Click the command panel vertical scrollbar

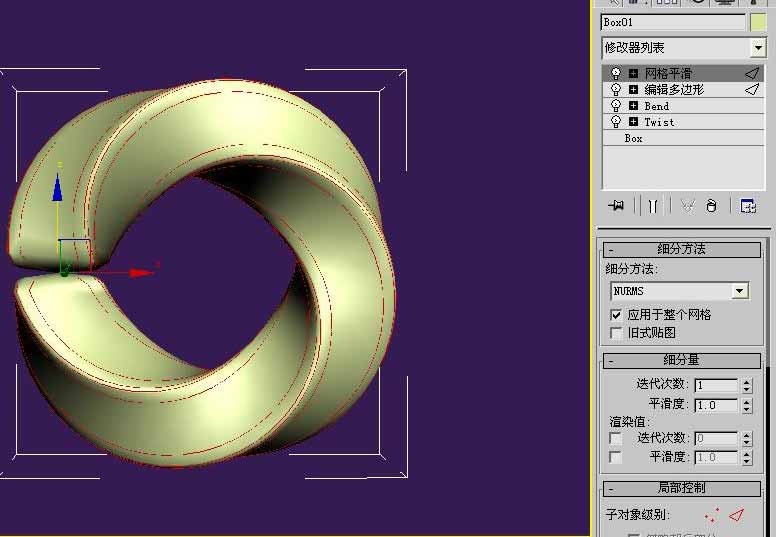pyautogui.click(x=769, y=386)
